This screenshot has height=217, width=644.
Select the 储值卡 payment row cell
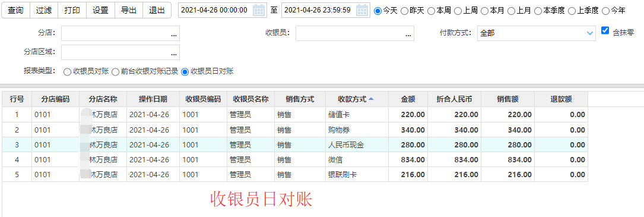click(x=357, y=115)
